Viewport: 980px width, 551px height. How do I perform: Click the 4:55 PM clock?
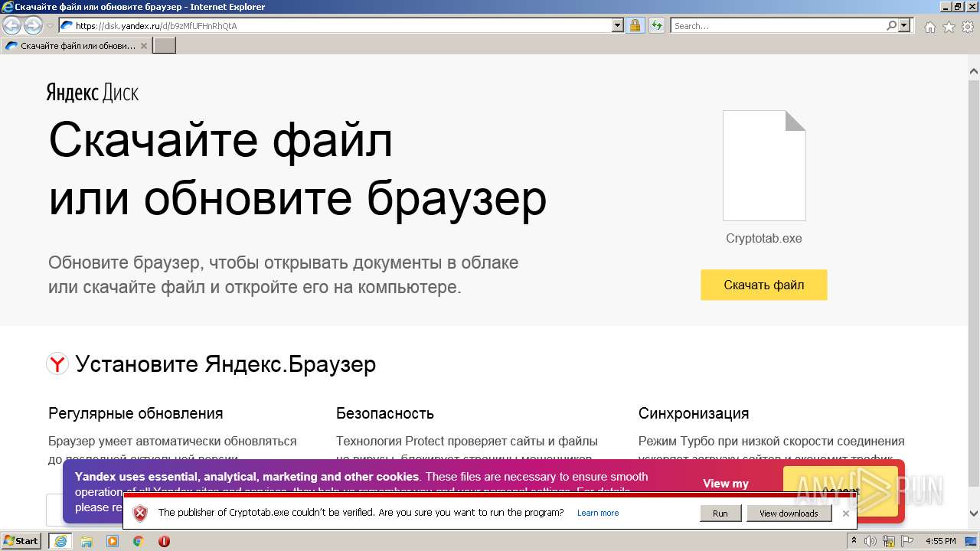click(x=940, y=541)
